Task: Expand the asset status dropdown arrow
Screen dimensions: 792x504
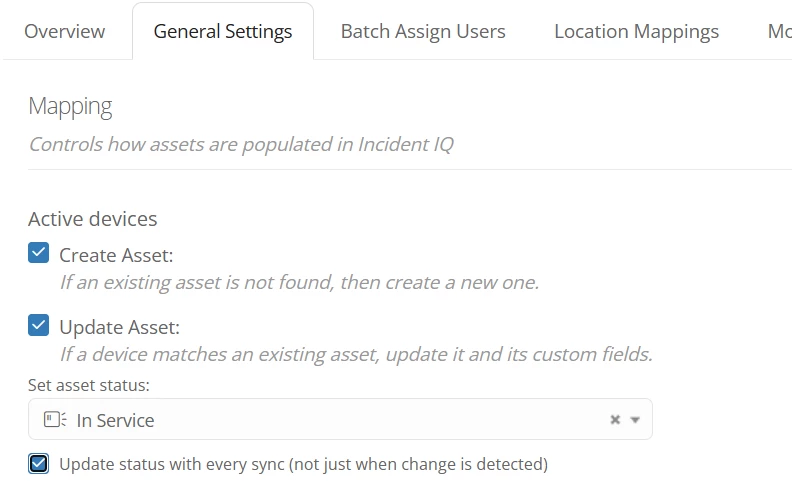Action: [635, 420]
